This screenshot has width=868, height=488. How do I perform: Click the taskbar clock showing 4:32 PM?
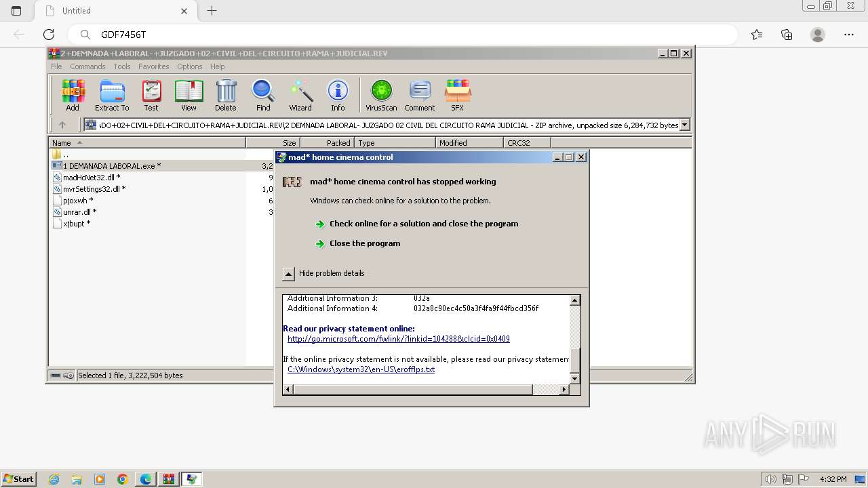tap(833, 479)
